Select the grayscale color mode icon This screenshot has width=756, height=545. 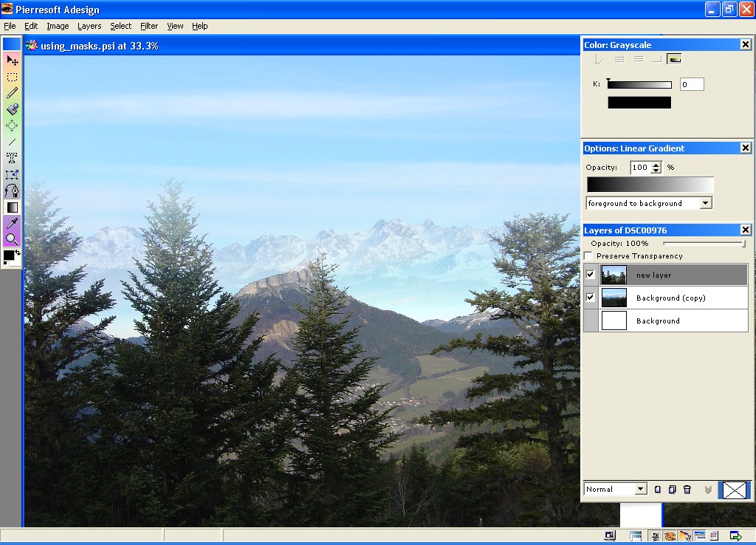pos(674,59)
